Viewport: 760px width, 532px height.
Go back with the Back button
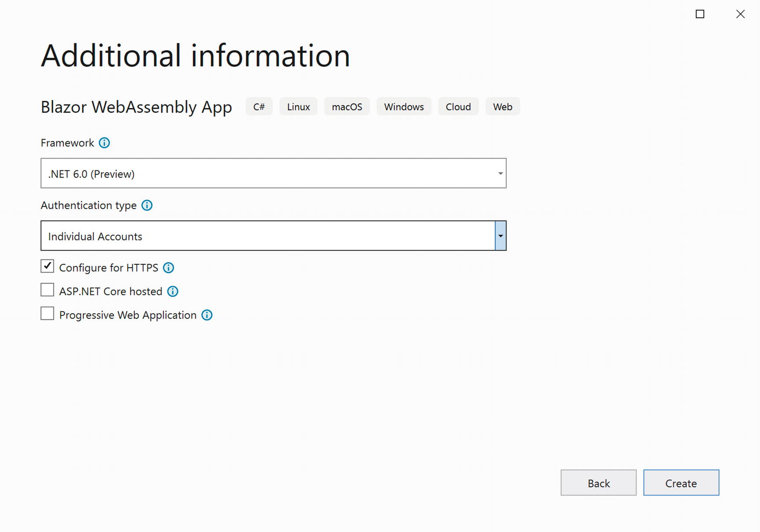point(598,483)
